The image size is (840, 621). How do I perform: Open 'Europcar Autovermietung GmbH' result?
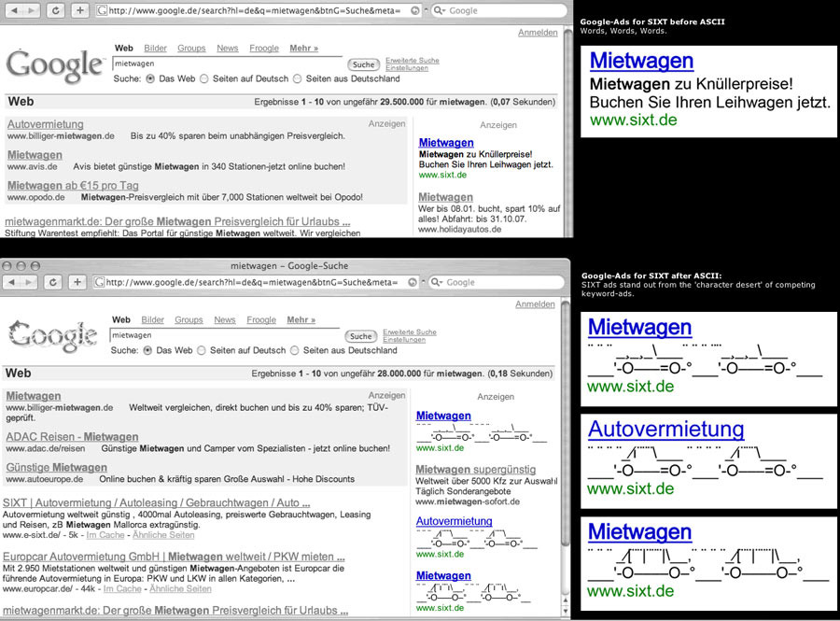pos(174,557)
